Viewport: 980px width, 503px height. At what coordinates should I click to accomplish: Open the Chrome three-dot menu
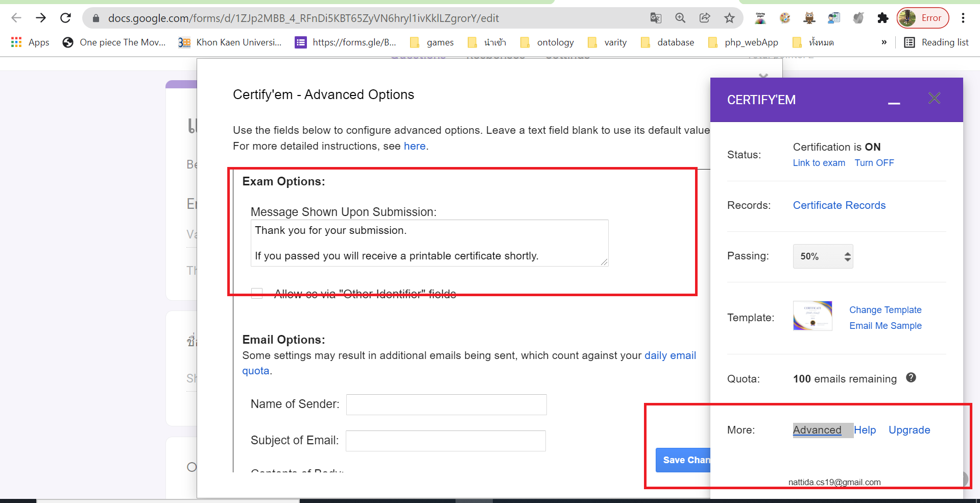click(x=963, y=18)
